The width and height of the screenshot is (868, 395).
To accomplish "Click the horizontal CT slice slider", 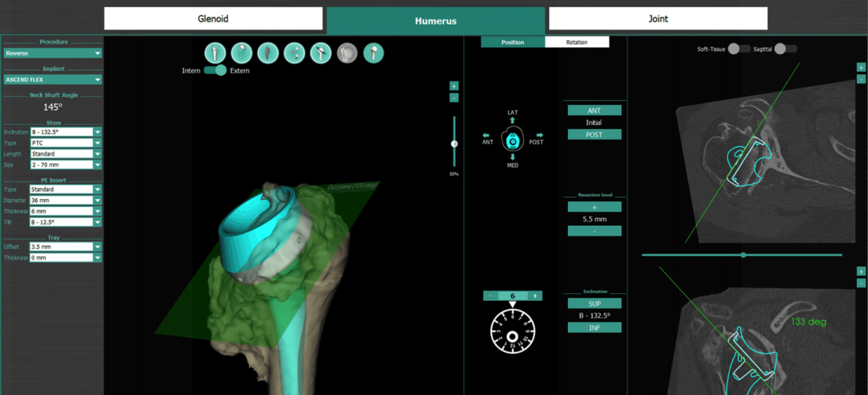I will [x=742, y=255].
